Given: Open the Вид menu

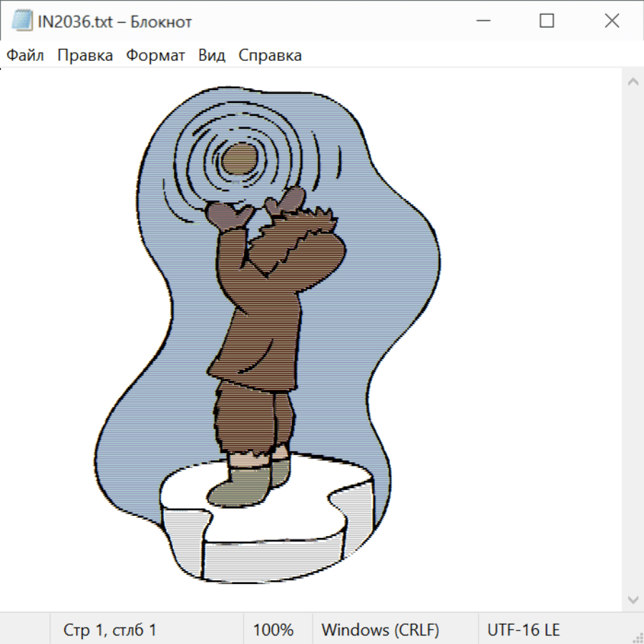Looking at the screenshot, I should click(212, 56).
